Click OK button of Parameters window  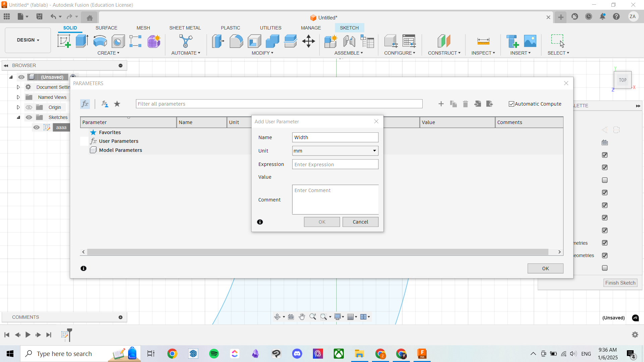pos(545,268)
